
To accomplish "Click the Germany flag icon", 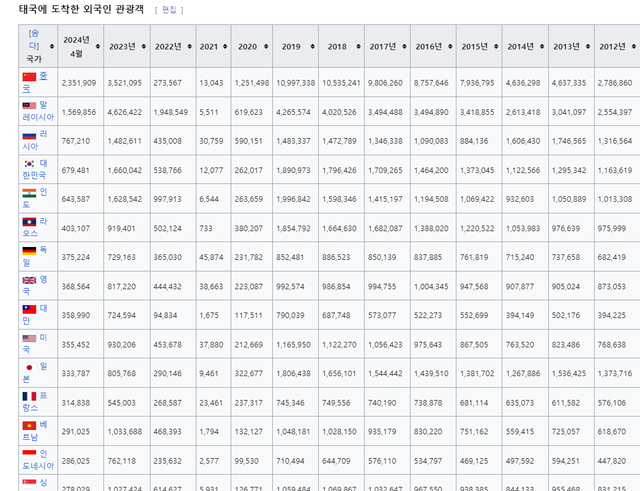I will coord(28,250).
